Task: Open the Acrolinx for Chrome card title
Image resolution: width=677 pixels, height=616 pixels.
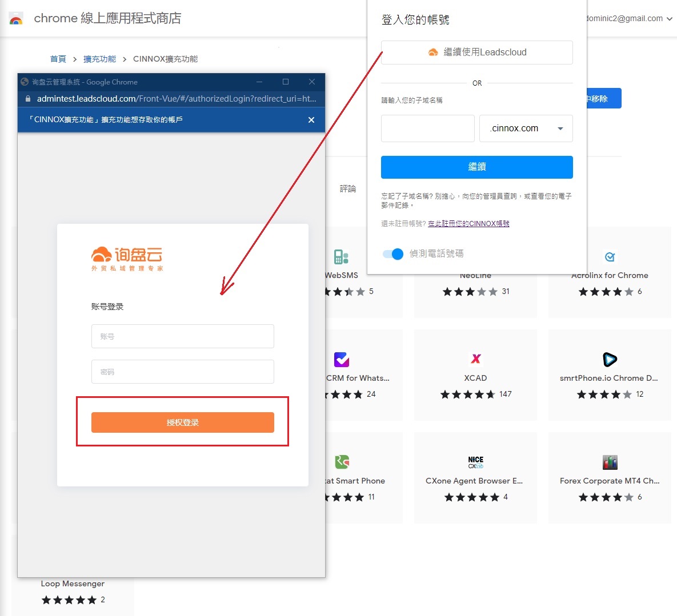Action: (x=610, y=275)
